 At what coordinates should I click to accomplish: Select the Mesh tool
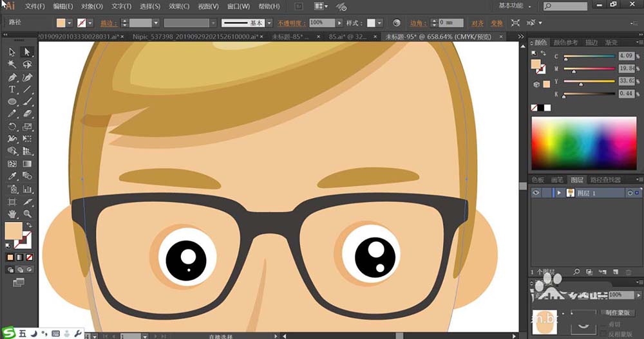point(12,164)
